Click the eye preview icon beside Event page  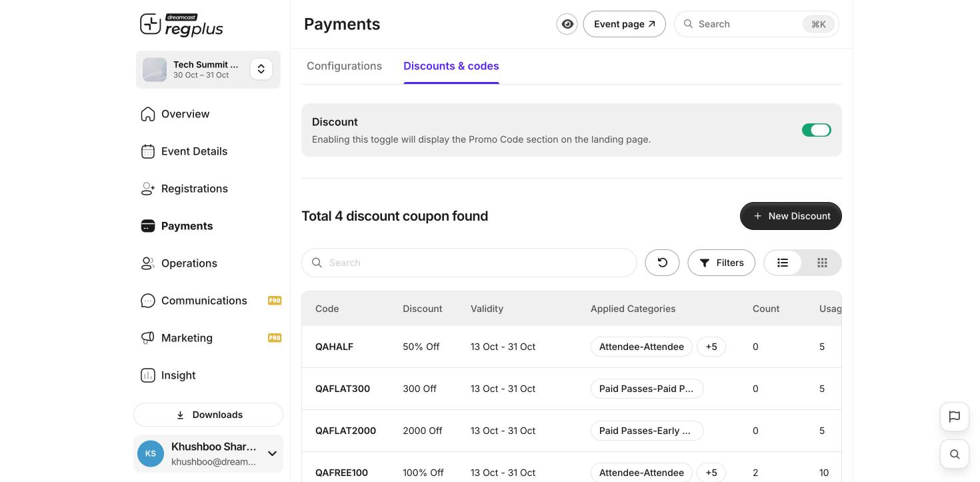pyautogui.click(x=567, y=24)
